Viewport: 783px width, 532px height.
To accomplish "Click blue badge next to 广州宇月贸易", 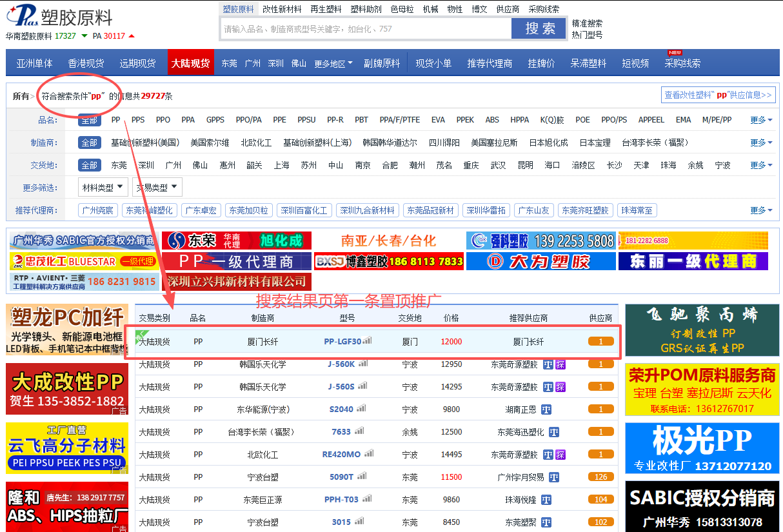I will [553, 477].
